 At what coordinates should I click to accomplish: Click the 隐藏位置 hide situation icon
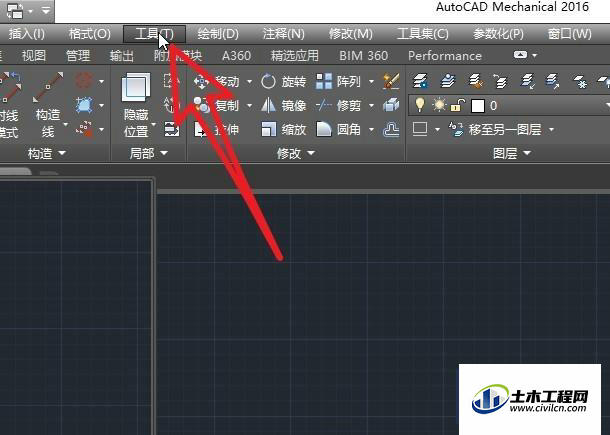pyautogui.click(x=136, y=88)
